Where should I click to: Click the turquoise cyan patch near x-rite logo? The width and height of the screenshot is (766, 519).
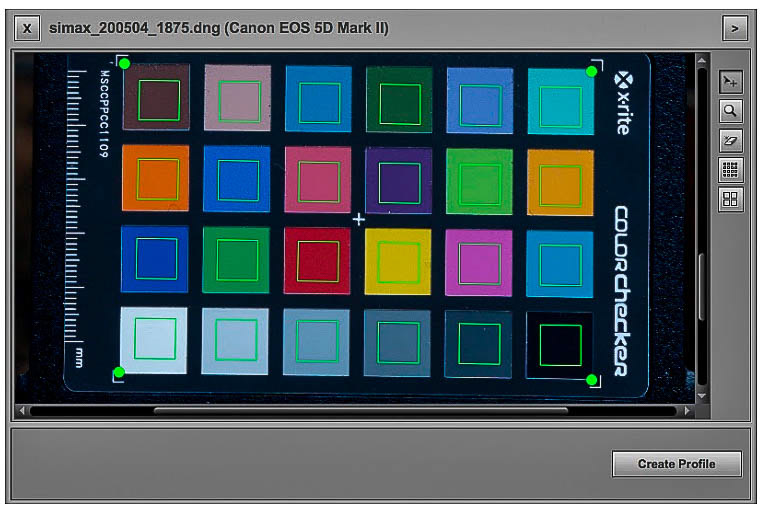[561, 102]
